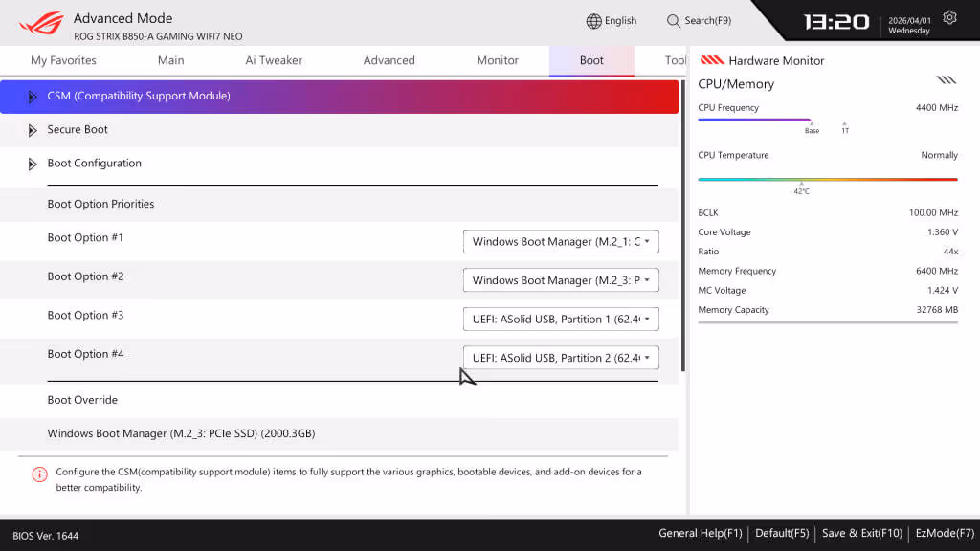Click the 32768 MB Memory Capacity value
Image resolution: width=980 pixels, height=551 pixels.
[x=937, y=309]
